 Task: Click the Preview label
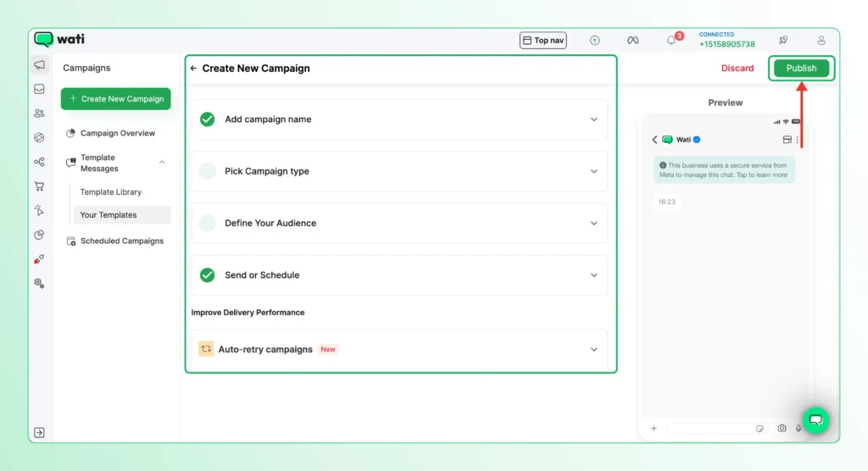click(726, 103)
